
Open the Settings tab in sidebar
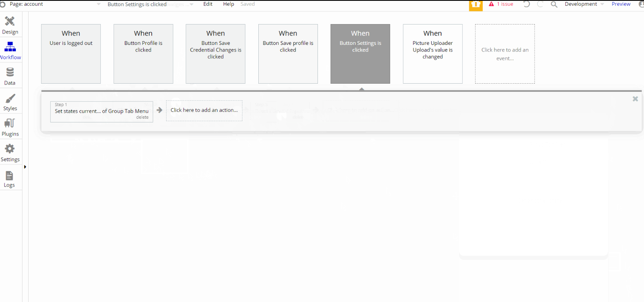[10, 153]
